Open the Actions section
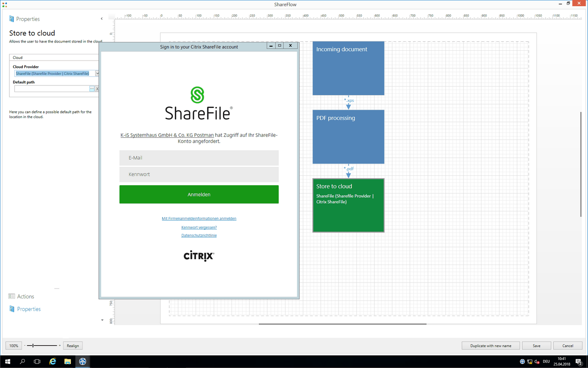Screen dimensions: 588x368 click(25, 296)
